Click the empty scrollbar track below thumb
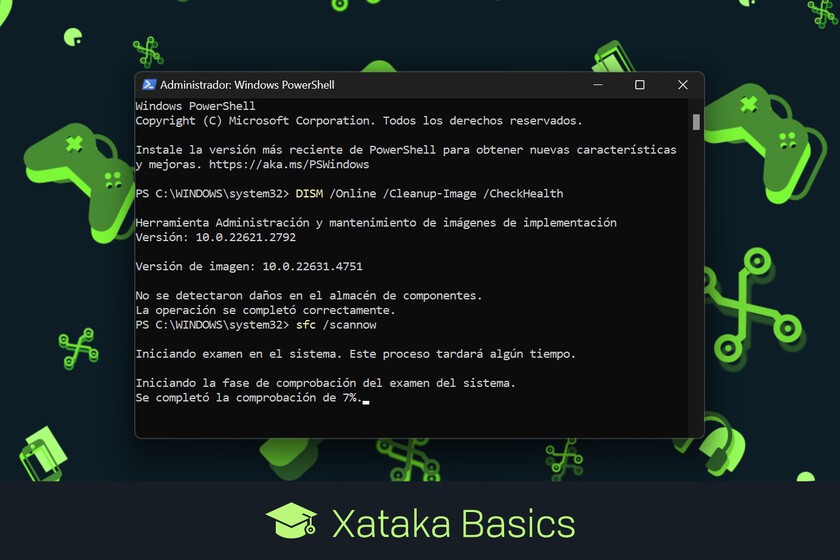Screen dimensions: 840x560 [x=696, y=300]
